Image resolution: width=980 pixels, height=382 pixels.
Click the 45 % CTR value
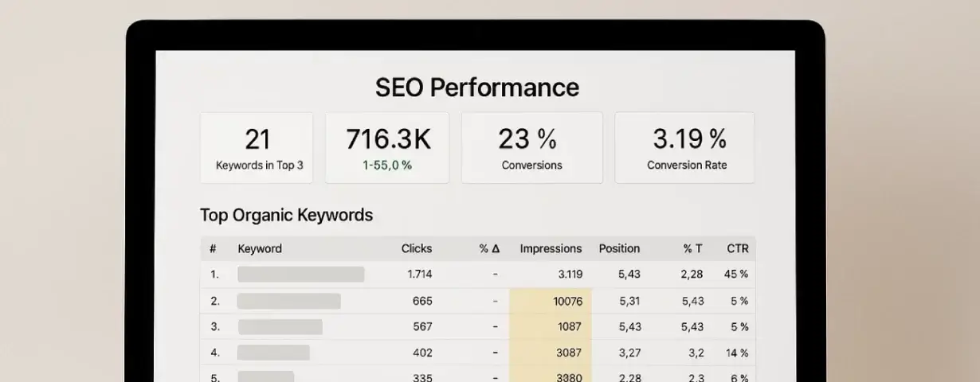pyautogui.click(x=736, y=275)
